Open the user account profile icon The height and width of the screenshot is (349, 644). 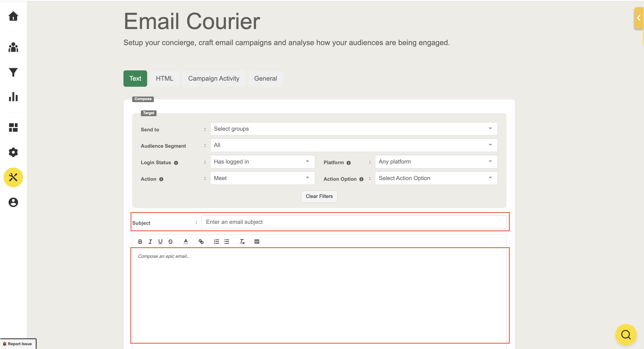click(x=13, y=202)
